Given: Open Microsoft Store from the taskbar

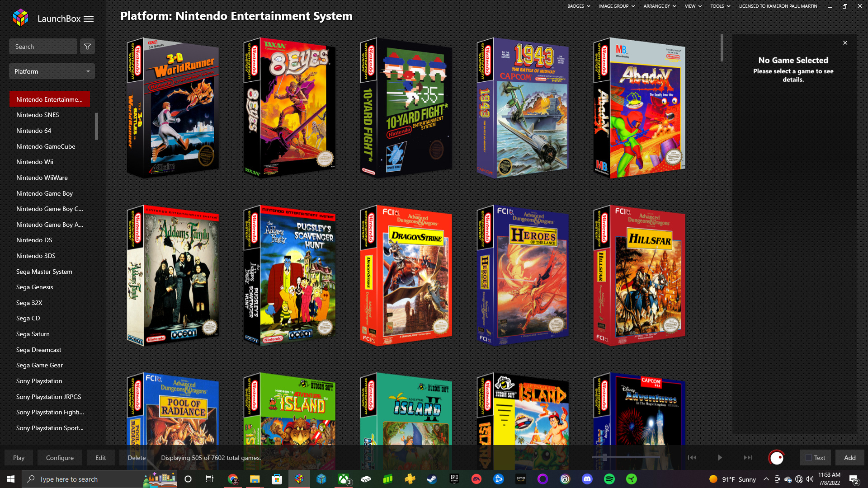Looking at the screenshot, I should click(x=277, y=479).
